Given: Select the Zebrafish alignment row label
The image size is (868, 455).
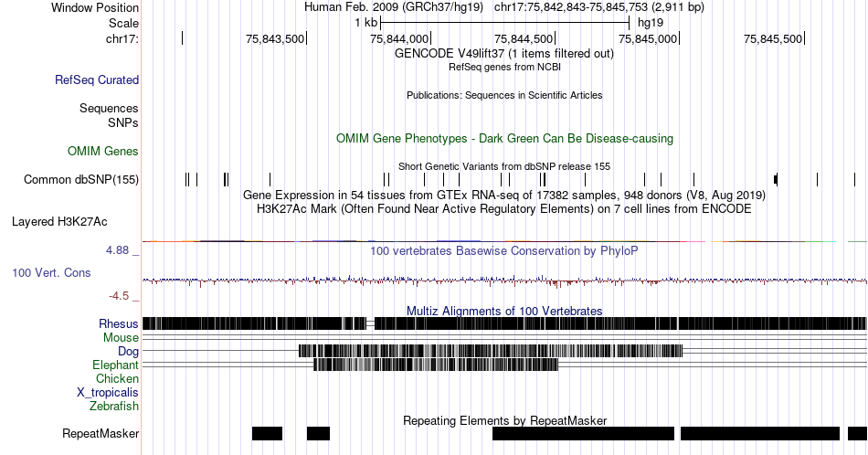Looking at the screenshot, I should click(114, 406).
